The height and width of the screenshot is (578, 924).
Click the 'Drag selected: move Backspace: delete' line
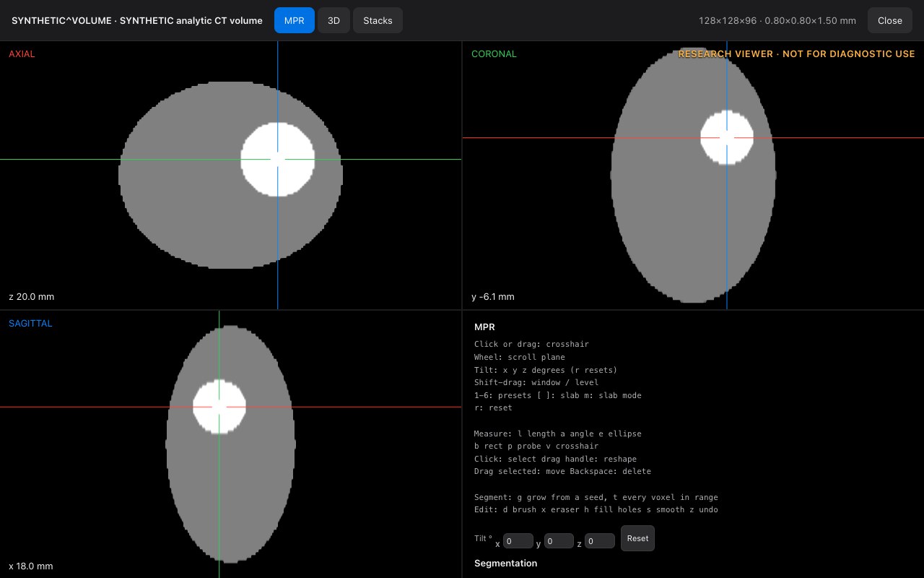click(562, 471)
